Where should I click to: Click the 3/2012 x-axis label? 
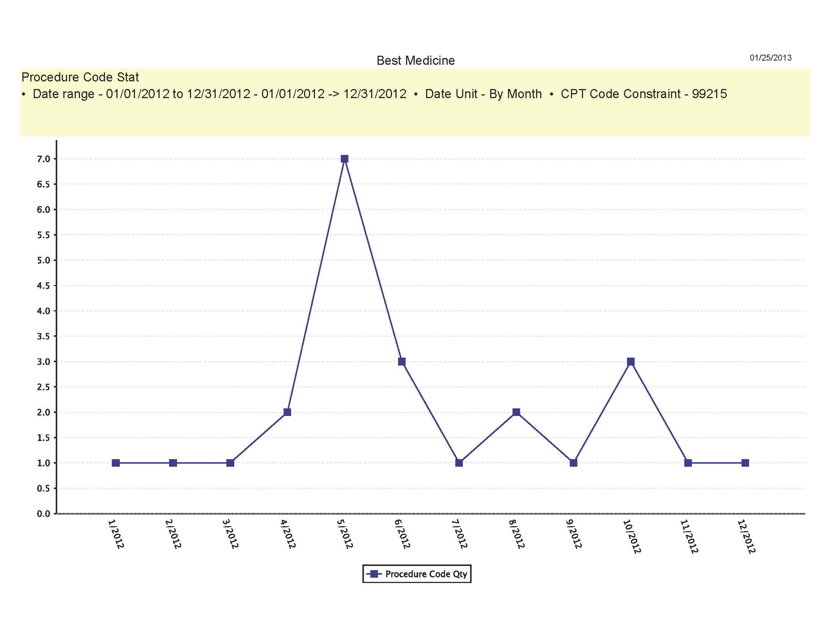click(x=230, y=534)
